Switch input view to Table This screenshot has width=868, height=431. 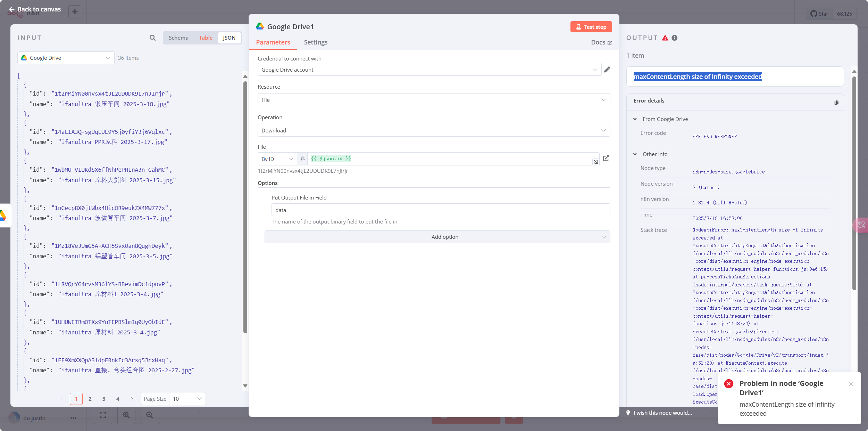pyautogui.click(x=206, y=38)
